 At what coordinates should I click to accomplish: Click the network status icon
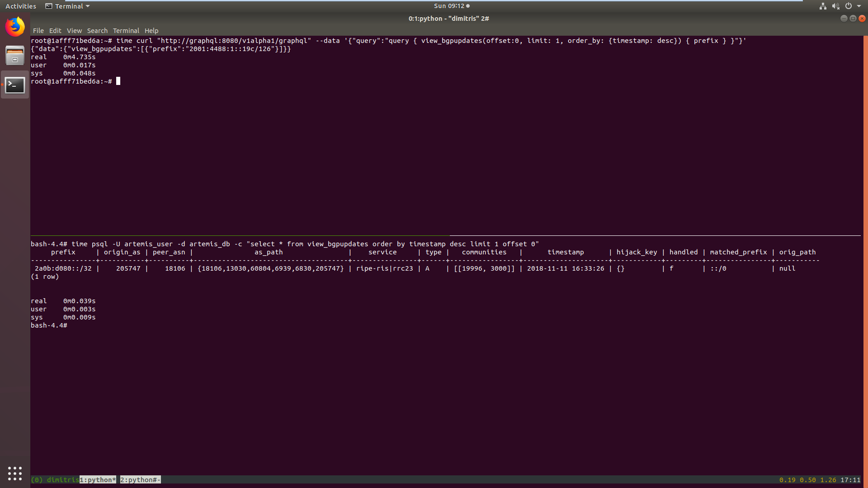point(823,6)
